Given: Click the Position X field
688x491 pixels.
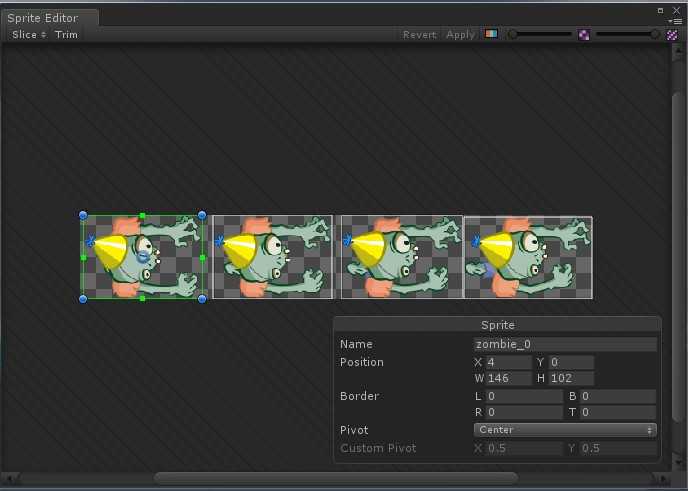Looking at the screenshot, I should 508,362.
